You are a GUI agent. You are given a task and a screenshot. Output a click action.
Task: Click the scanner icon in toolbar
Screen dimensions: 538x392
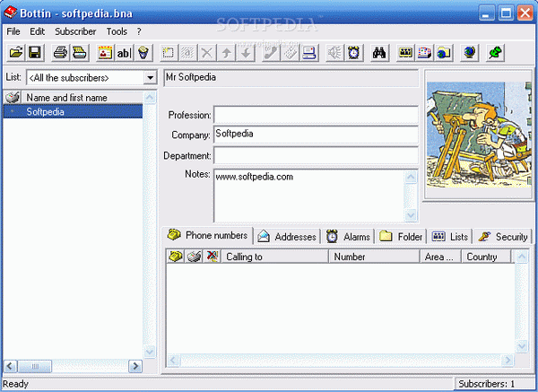coord(79,53)
